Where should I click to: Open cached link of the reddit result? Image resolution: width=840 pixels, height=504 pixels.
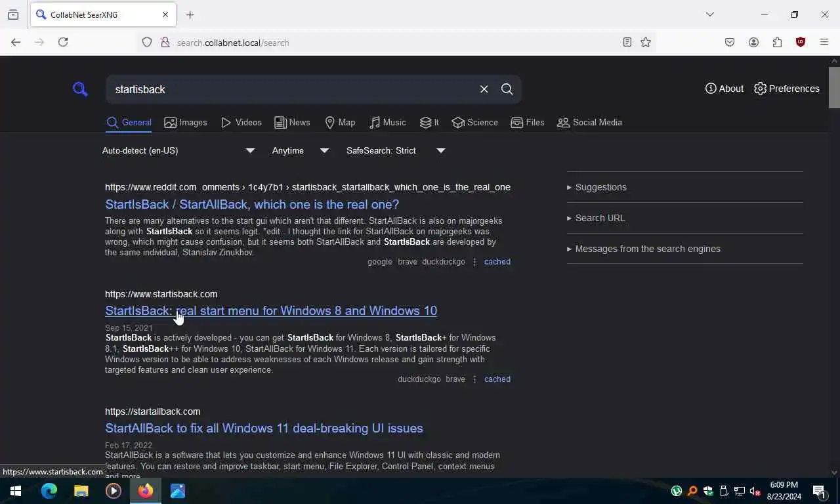pos(497,262)
